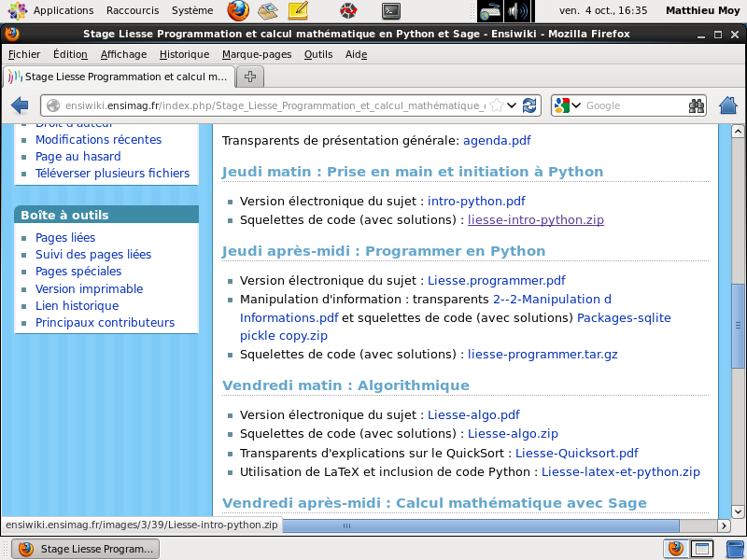Open the Marque-pages menu

(x=257, y=54)
